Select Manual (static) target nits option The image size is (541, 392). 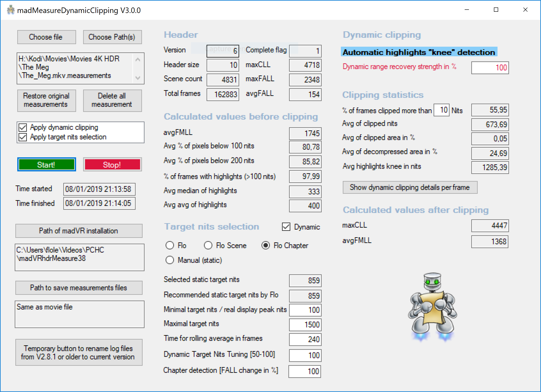coord(170,260)
